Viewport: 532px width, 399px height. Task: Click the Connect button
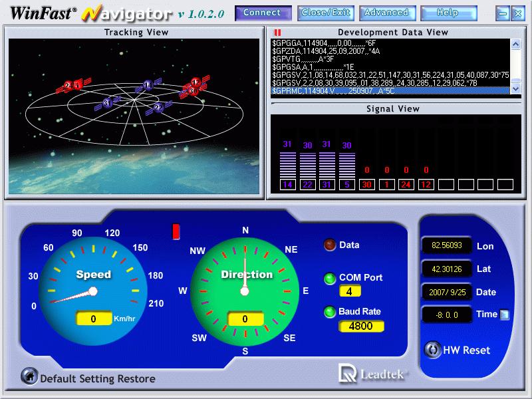[x=263, y=13]
